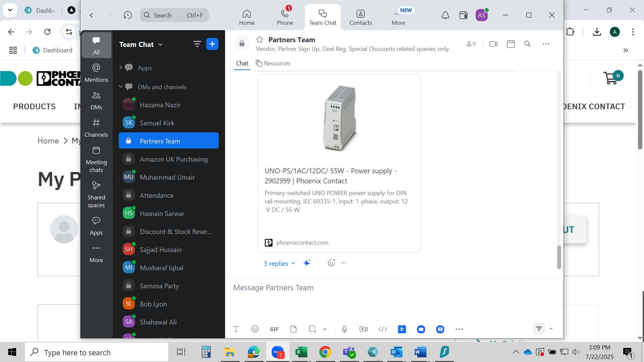Star the Partners Team channel
This screenshot has height=362, width=644.
260,40
